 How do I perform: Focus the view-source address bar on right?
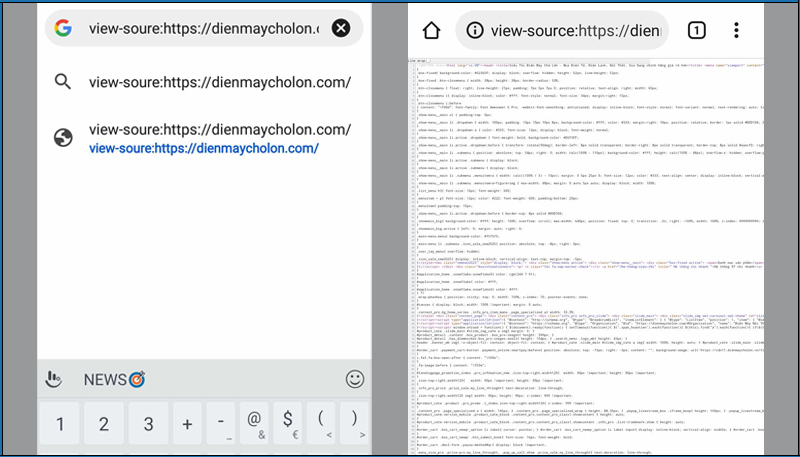[562, 31]
